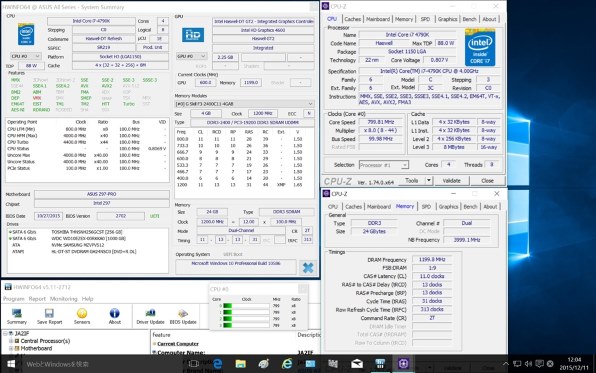Open the network icon in the system tray

[517, 364]
